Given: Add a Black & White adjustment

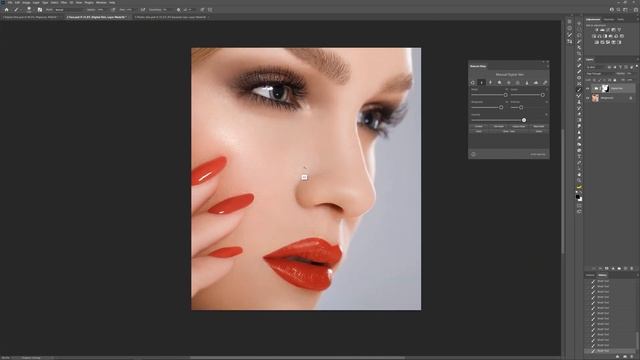Looking at the screenshot, I should pyautogui.click(x=605, y=36).
